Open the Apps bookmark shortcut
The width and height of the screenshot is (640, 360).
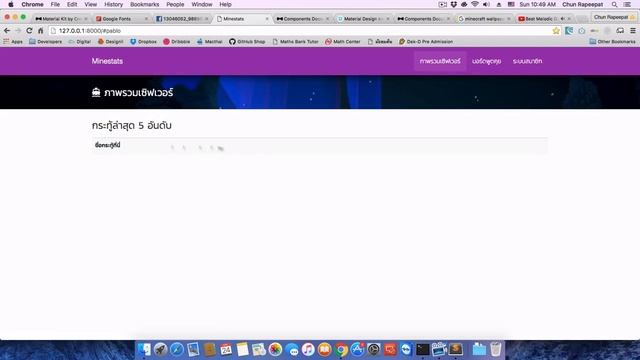point(13,42)
